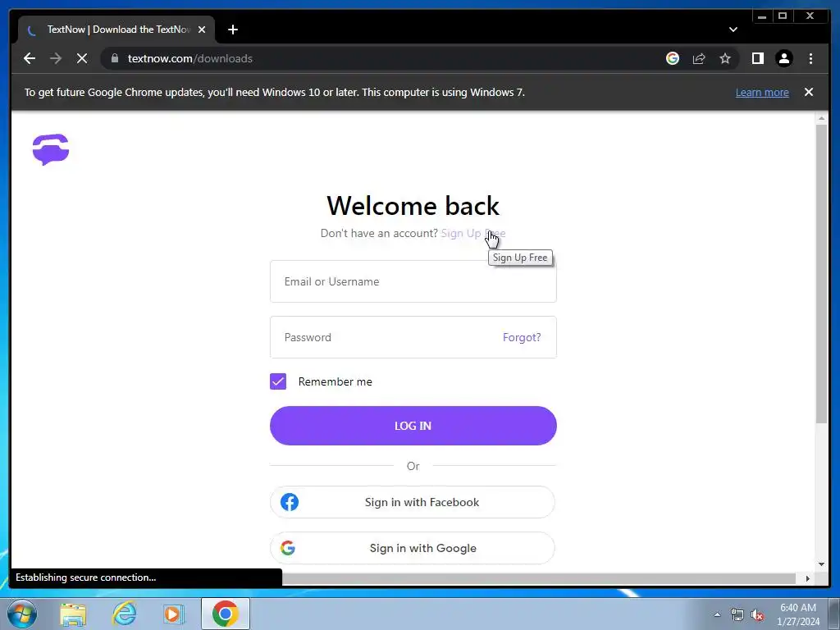
Task: Click the scroll up arrow
Action: 821,118
